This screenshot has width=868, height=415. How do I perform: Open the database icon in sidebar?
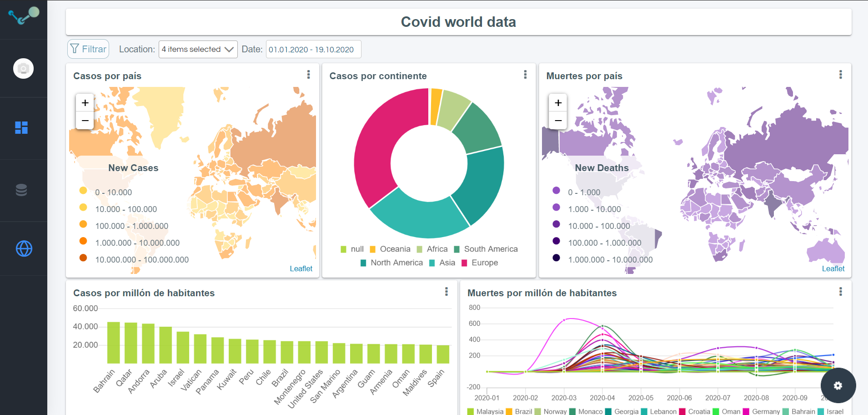point(21,190)
